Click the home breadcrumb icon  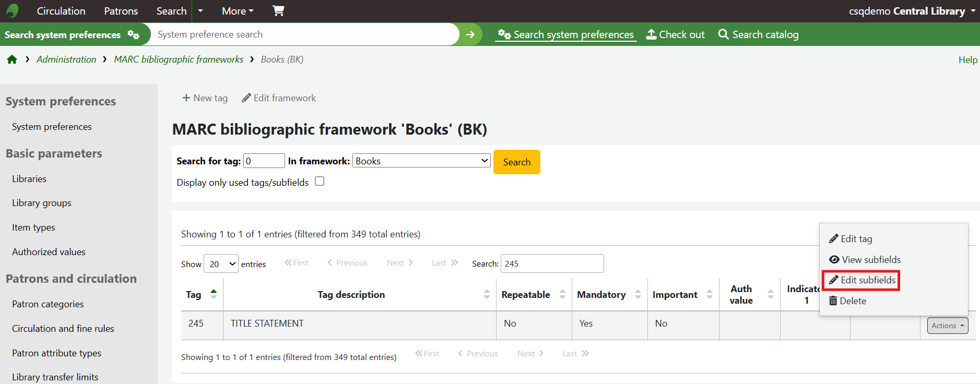click(x=12, y=59)
